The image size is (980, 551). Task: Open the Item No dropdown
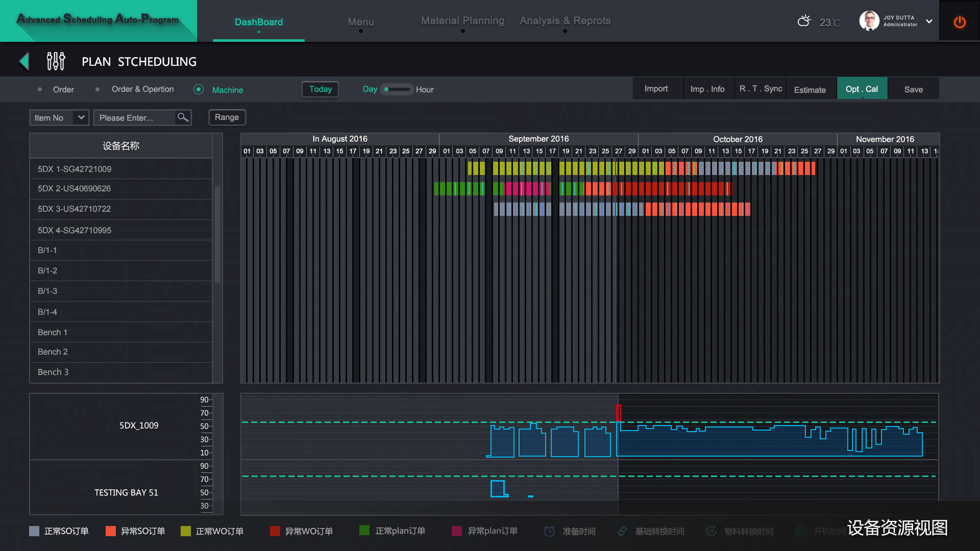coord(59,117)
